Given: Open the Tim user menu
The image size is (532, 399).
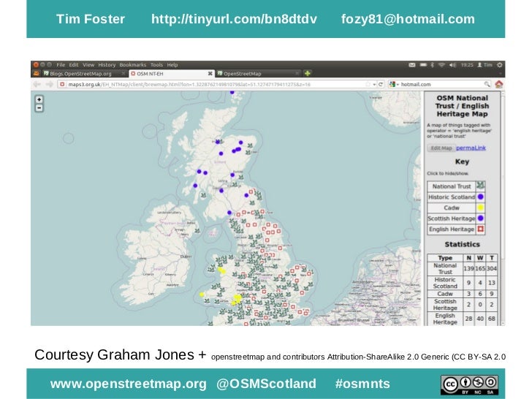Looking at the screenshot, I should pos(484,65).
